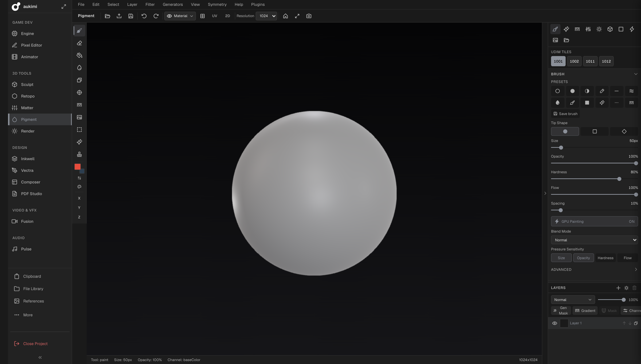Click the Gradient layer button
This screenshot has width=641, height=364.
click(x=585, y=310)
